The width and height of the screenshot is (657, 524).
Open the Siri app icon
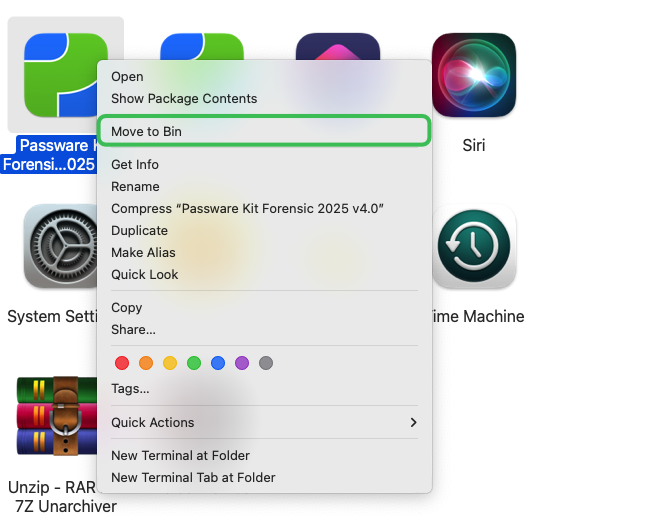[x=474, y=75]
